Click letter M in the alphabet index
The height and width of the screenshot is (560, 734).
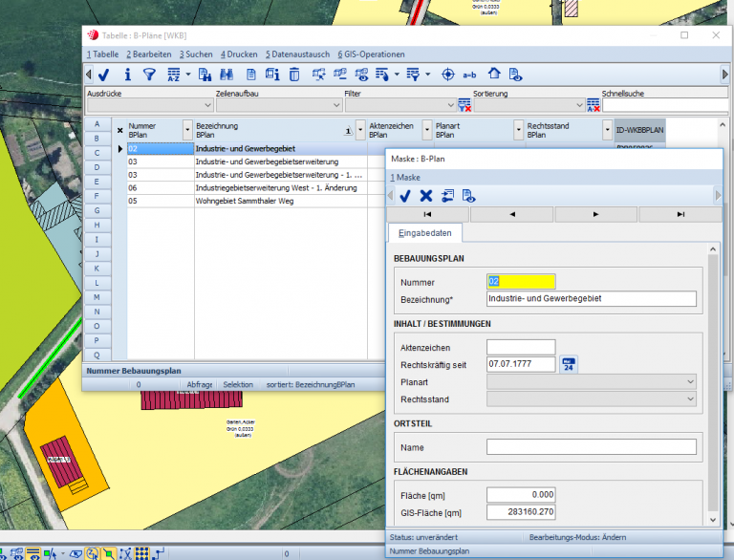pos(97,297)
